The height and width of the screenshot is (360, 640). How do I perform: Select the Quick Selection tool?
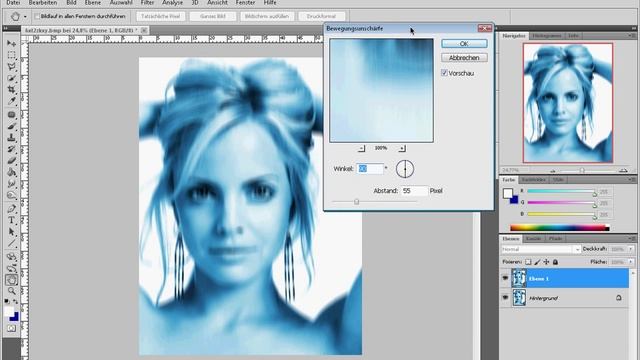(11, 78)
